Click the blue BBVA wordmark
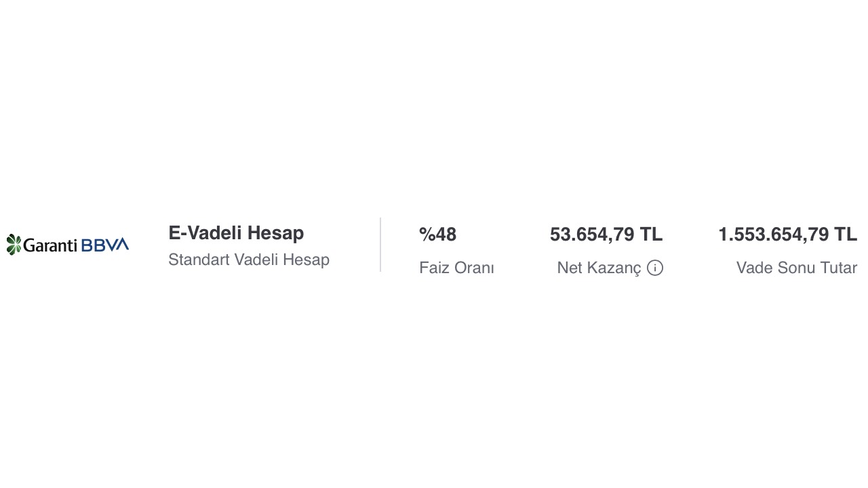This screenshot has height=488, width=868. [x=104, y=245]
